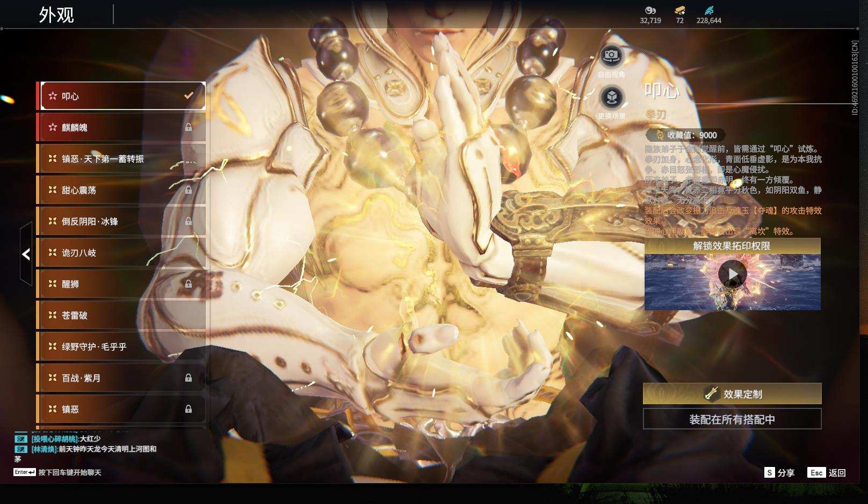Click the lock icon on 百战·紫月

coord(189,378)
